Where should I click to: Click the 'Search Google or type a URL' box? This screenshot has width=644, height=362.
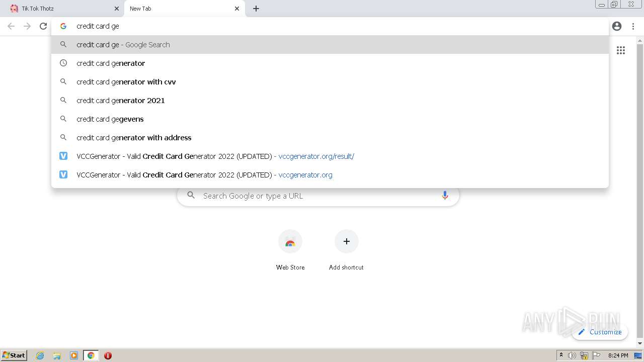tap(318, 196)
